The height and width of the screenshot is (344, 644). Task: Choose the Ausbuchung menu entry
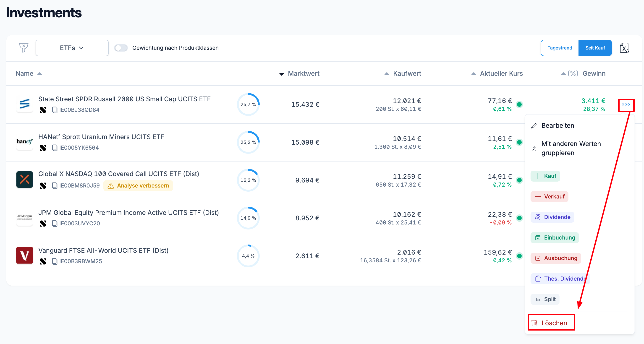[556, 258]
